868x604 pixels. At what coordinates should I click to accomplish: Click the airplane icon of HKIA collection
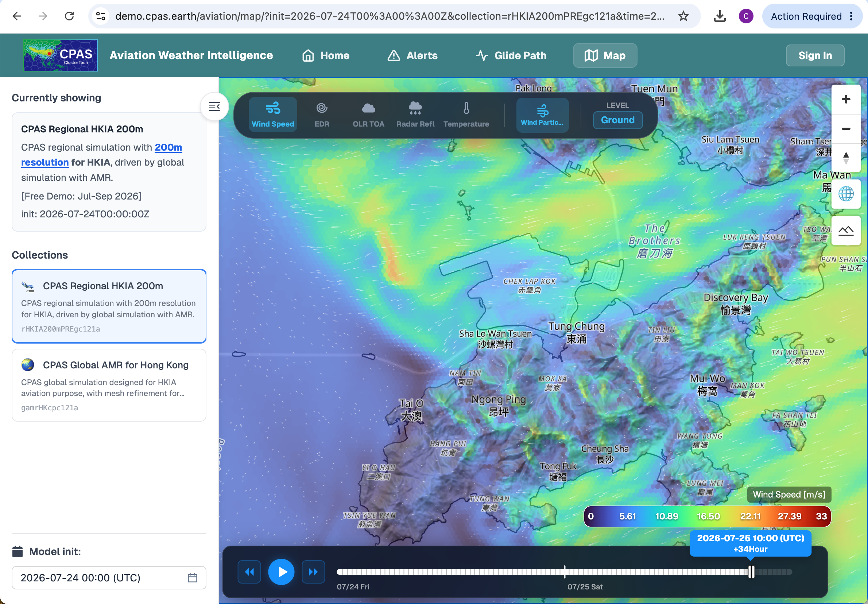click(x=28, y=286)
